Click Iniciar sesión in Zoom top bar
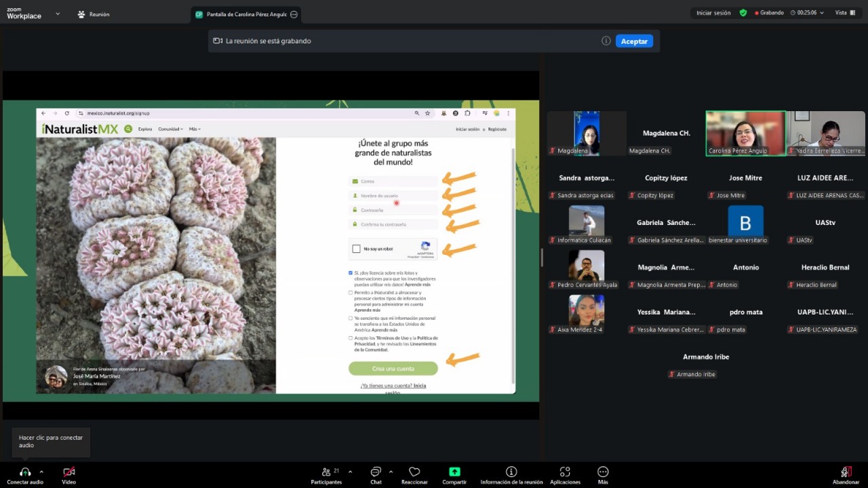868x488 pixels. 713,13
